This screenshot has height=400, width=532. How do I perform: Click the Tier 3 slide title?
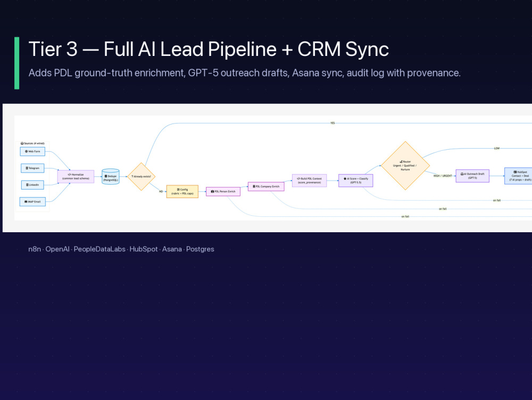(209, 49)
